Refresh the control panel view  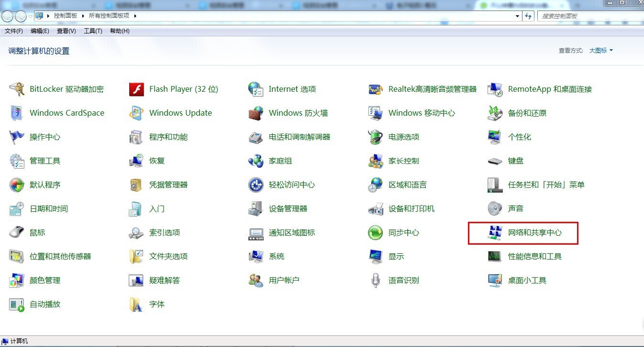528,16
